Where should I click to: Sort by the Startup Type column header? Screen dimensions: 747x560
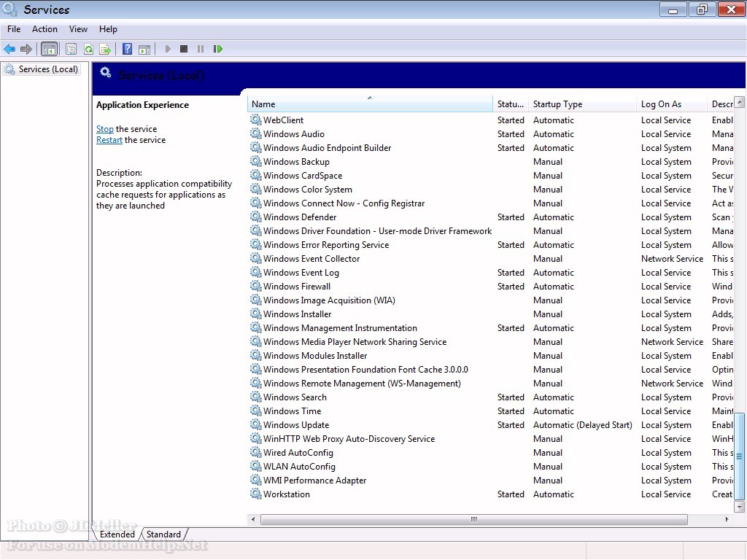(583, 104)
